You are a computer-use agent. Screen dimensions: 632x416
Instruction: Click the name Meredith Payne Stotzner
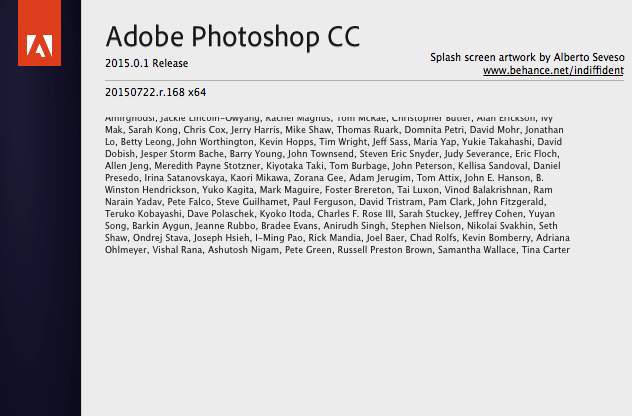[x=207, y=166]
